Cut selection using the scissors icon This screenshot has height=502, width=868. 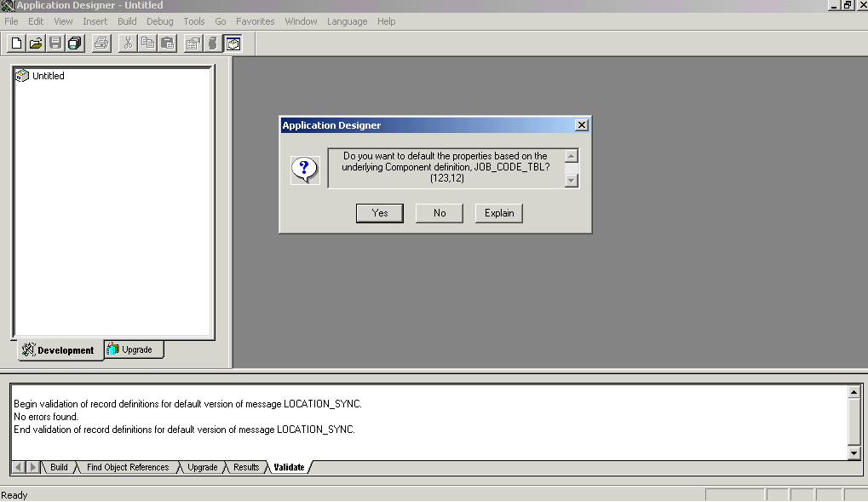click(x=126, y=43)
